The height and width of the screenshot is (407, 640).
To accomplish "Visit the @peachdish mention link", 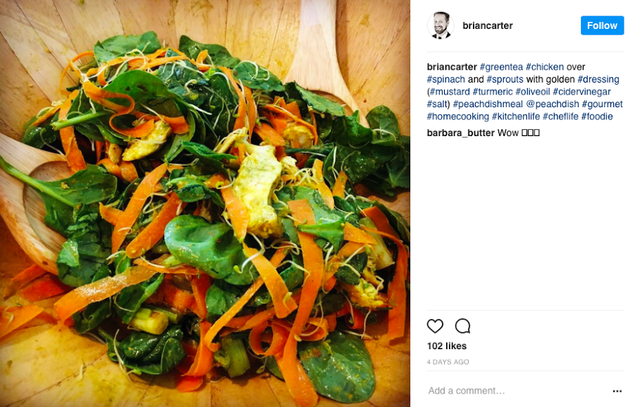I will coord(552,104).
